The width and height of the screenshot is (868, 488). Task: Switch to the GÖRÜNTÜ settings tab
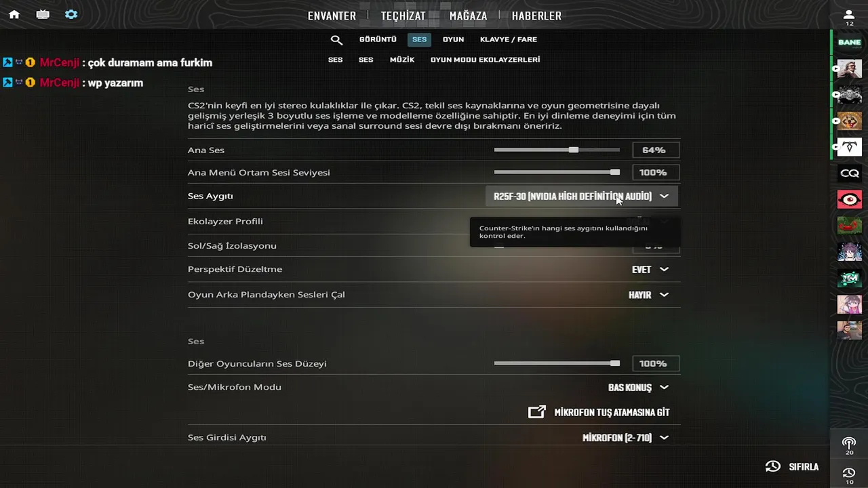point(378,39)
